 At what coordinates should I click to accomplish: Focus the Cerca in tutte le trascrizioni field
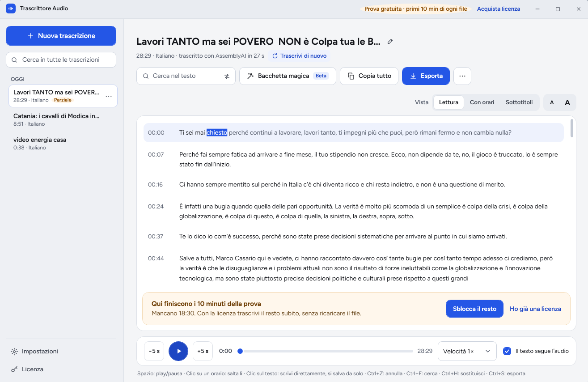coord(61,60)
